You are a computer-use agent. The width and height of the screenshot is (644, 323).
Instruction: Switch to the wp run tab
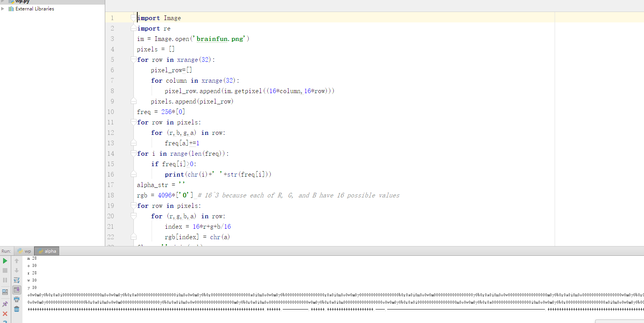point(24,251)
